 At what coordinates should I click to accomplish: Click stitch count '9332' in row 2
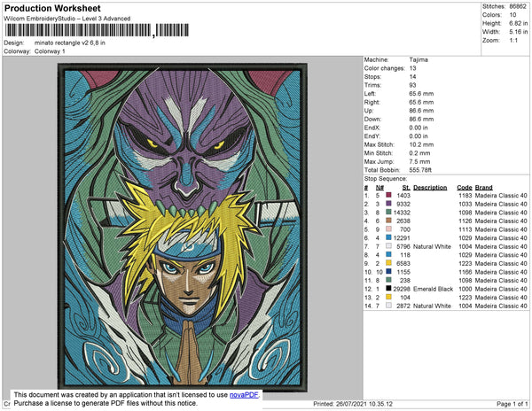pos(403,204)
